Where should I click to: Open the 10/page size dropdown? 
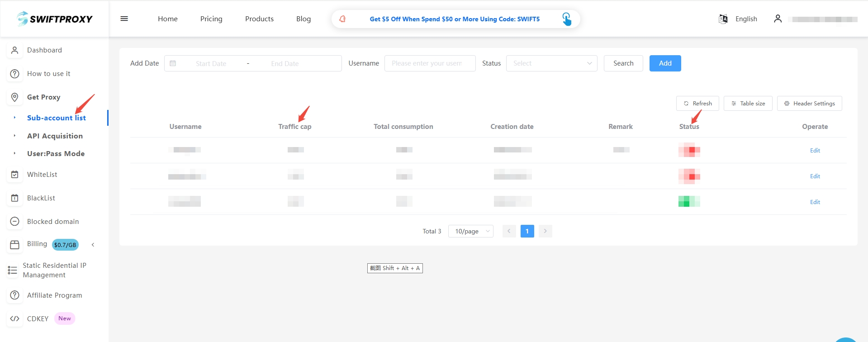[470, 231]
